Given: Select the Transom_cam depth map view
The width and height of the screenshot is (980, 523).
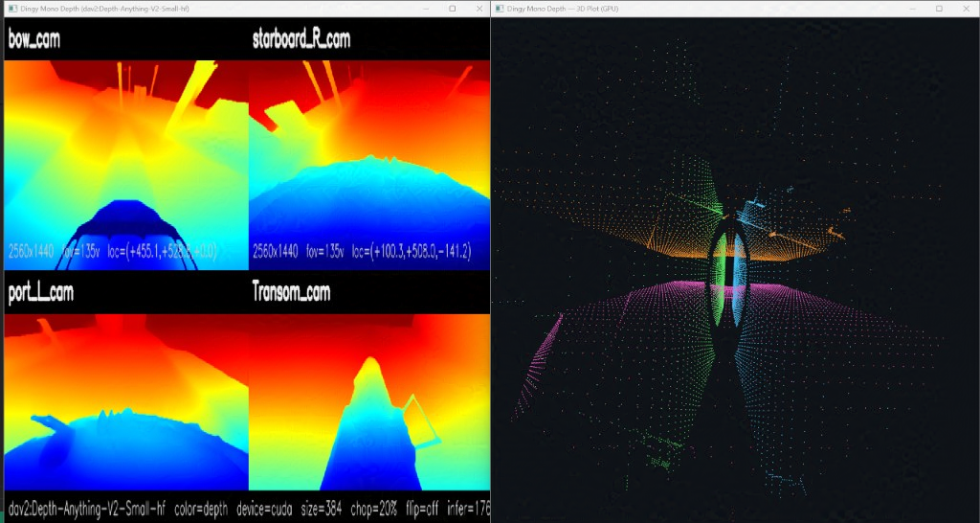Looking at the screenshot, I should coord(369,402).
